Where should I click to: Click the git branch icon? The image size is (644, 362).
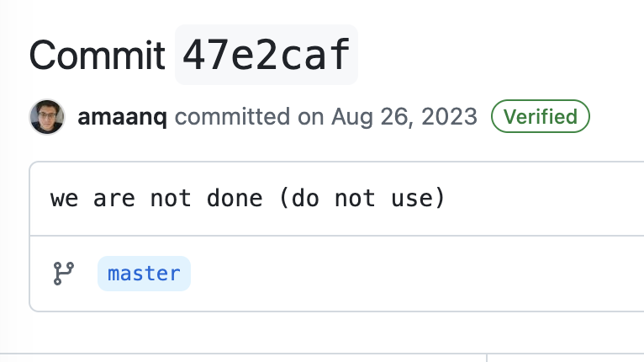pyautogui.click(x=63, y=274)
